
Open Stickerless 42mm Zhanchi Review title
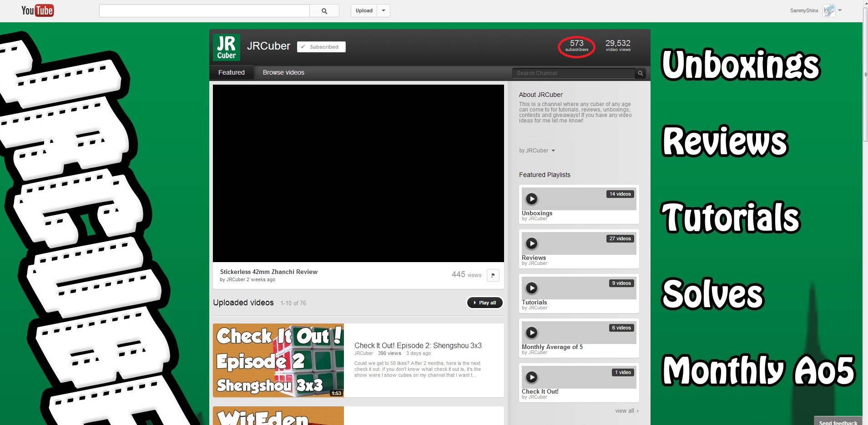[269, 272]
